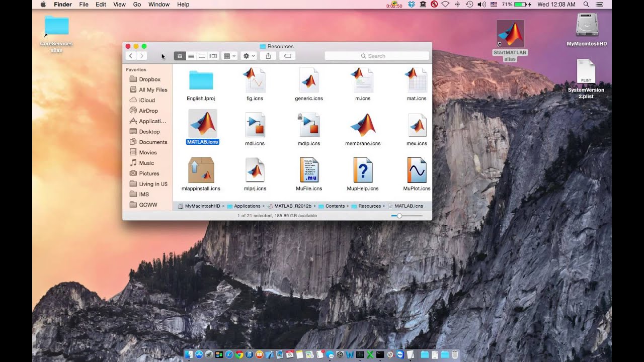Select the mlprj.icns file icon
The image size is (644, 362).
255,170
